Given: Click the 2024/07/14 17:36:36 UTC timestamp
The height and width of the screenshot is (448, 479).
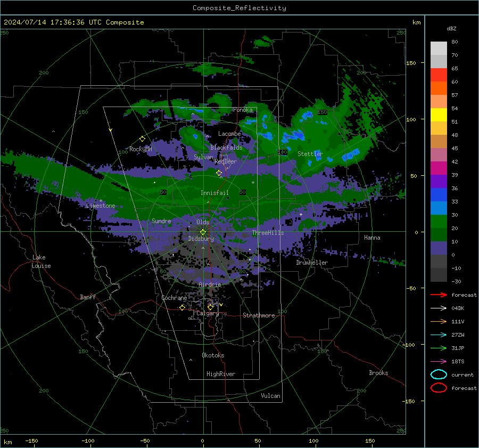Looking at the screenshot, I should pos(46,22).
